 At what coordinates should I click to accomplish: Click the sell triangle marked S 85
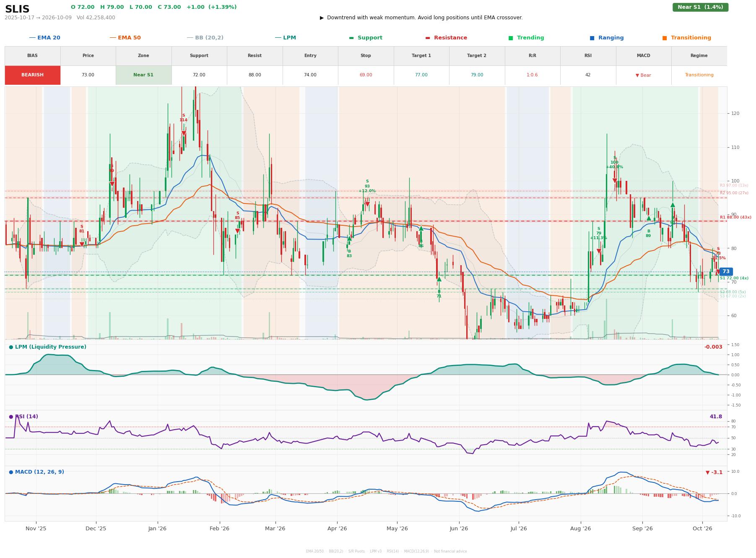pyautogui.click(x=237, y=231)
